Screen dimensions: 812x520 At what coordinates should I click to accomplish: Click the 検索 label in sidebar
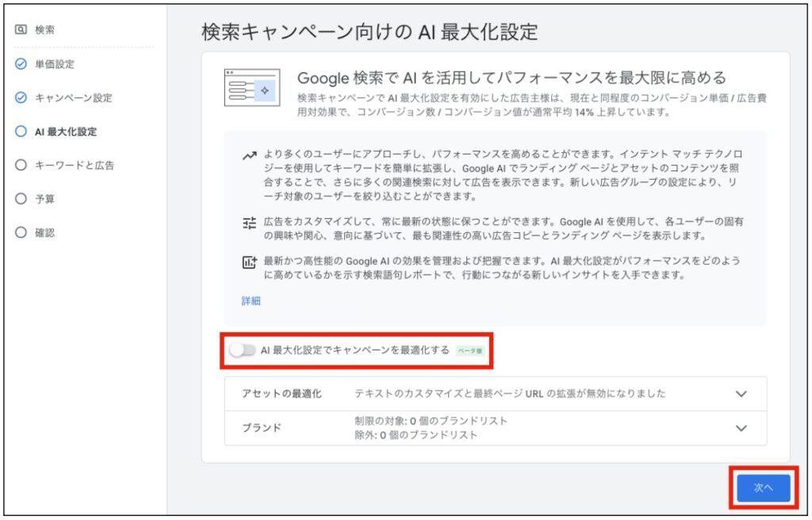click(44, 30)
